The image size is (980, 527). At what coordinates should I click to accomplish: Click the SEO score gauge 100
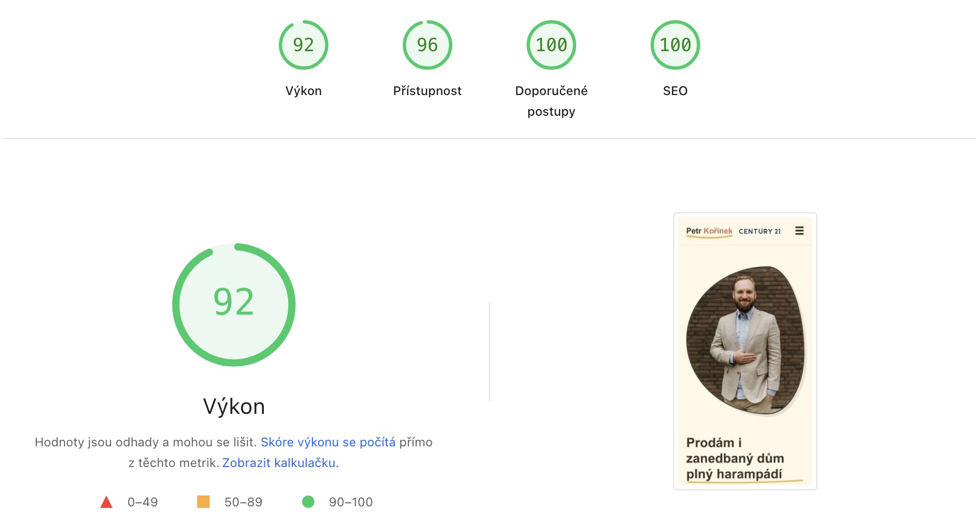[x=675, y=45]
